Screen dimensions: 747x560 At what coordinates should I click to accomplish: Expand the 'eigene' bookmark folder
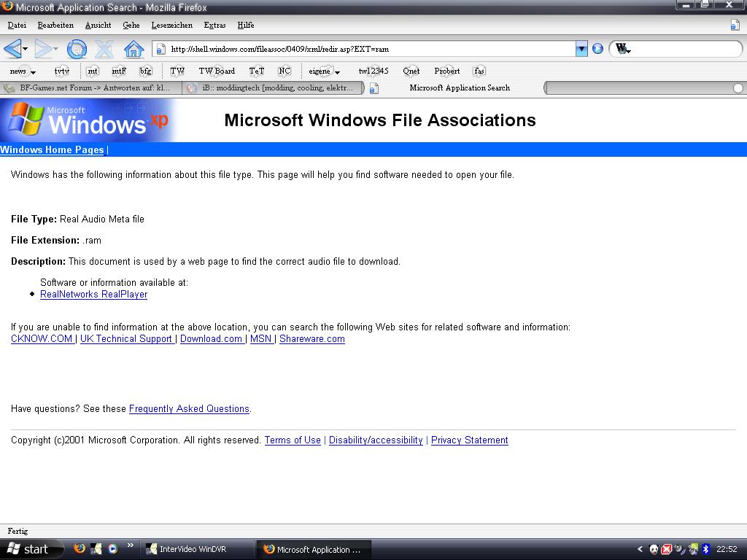(324, 71)
